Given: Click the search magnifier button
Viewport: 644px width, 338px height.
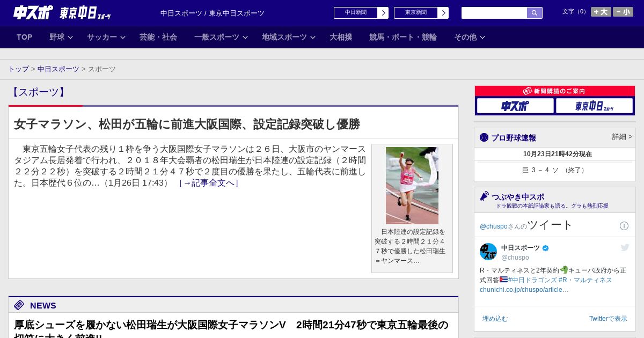Looking at the screenshot, I should coord(534,13).
